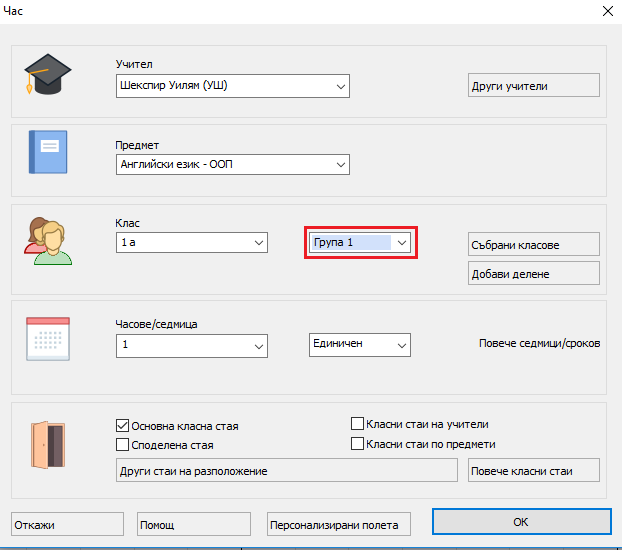The height and width of the screenshot is (550, 622).
Task: Disable the Основна класна стая checkbox
Action: (x=124, y=425)
